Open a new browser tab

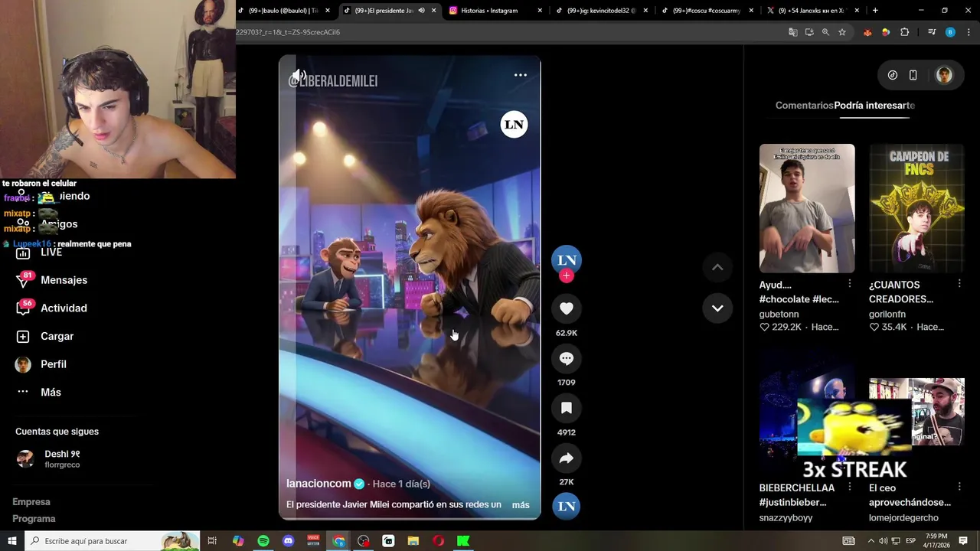tap(875, 11)
